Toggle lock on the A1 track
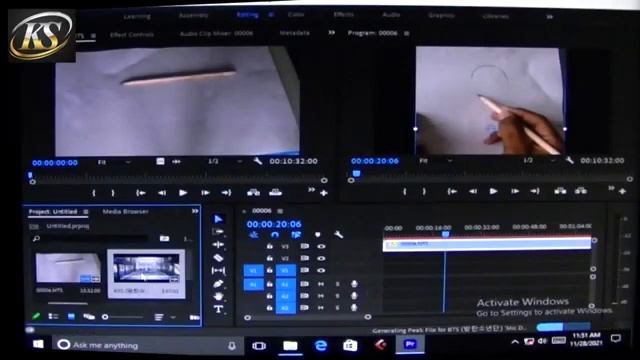The width and height of the screenshot is (640, 360). click(269, 284)
